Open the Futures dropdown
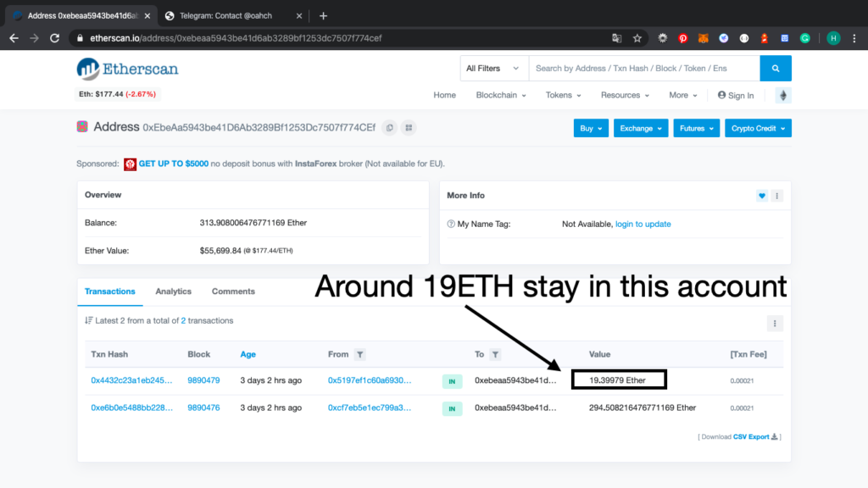868x488 pixels. pos(696,129)
